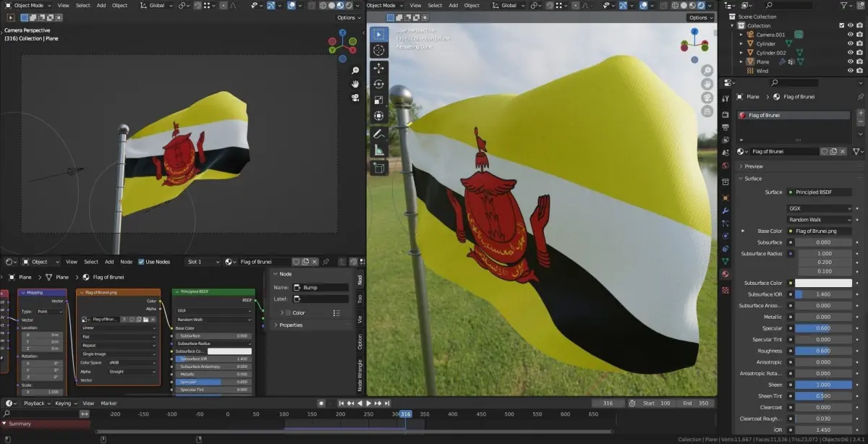Image resolution: width=868 pixels, height=444 pixels.
Task: Toggle auto keying record button
Action: click(x=321, y=403)
